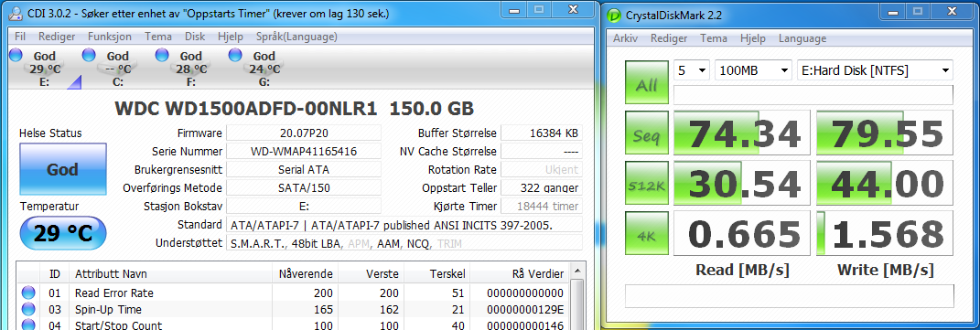This screenshot has width=980, height=330.
Task: Open the test size dropdown showing 100MB
Action: pos(754,70)
